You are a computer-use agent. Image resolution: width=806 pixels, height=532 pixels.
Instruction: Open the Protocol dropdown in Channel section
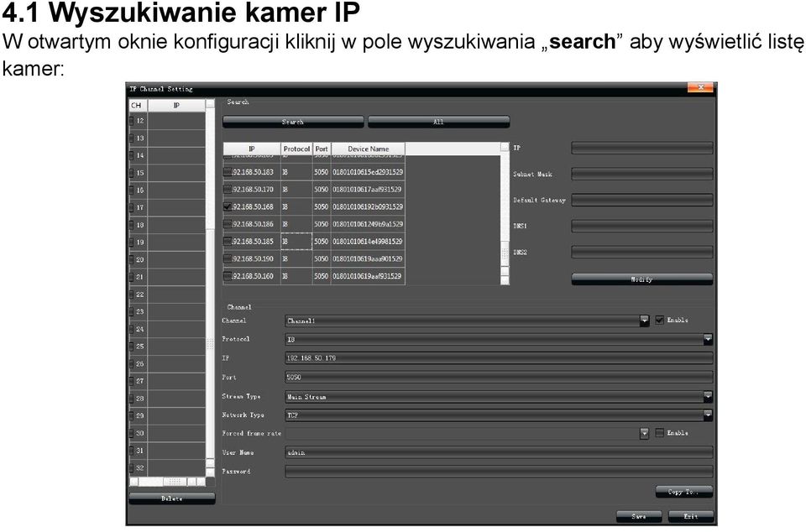tap(708, 339)
